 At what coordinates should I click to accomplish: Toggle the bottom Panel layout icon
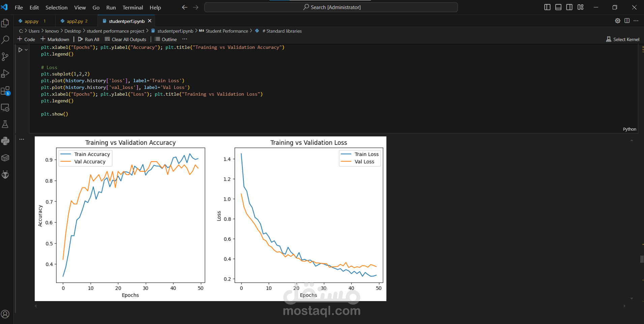(x=558, y=7)
